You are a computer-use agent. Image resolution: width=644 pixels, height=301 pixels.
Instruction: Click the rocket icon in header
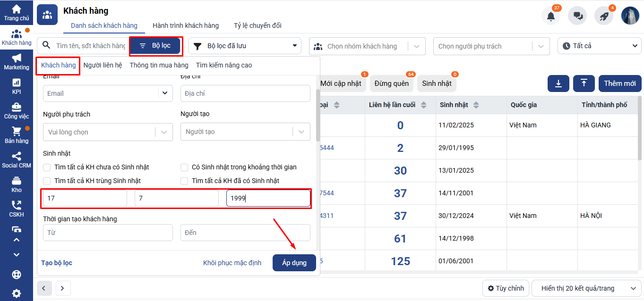click(x=604, y=16)
